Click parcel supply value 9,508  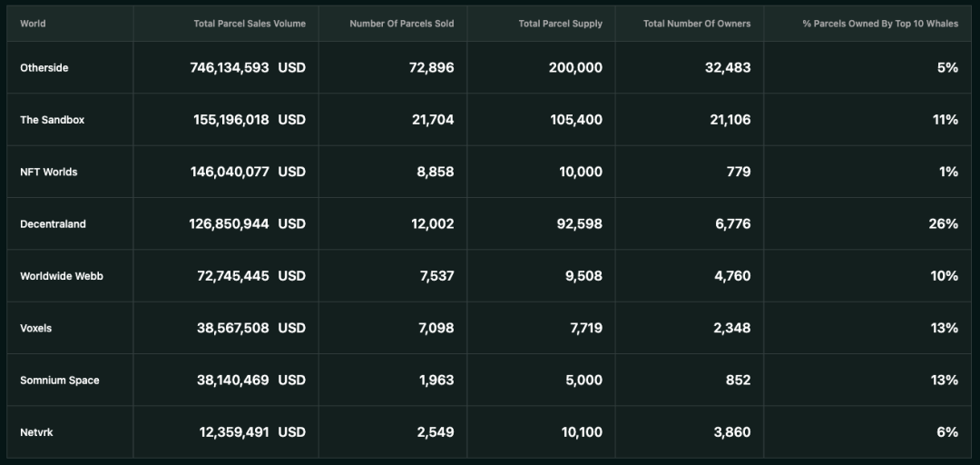pyautogui.click(x=585, y=276)
